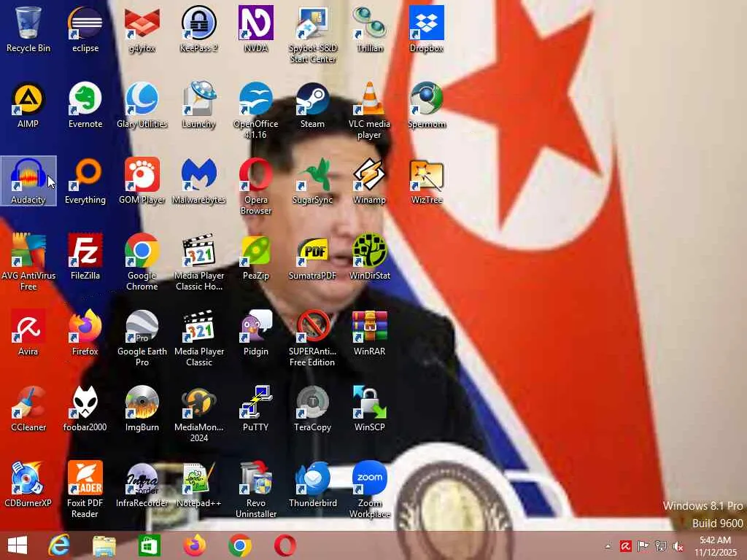Viewport: 747px width, 560px height.
Task: Open the Action Center flag icon
Action: 643,546
